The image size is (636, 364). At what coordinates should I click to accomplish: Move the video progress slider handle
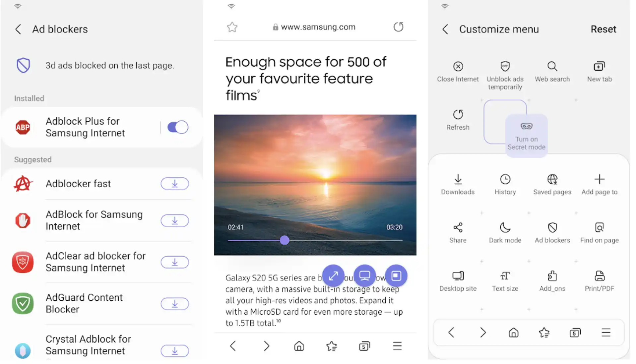pyautogui.click(x=284, y=240)
